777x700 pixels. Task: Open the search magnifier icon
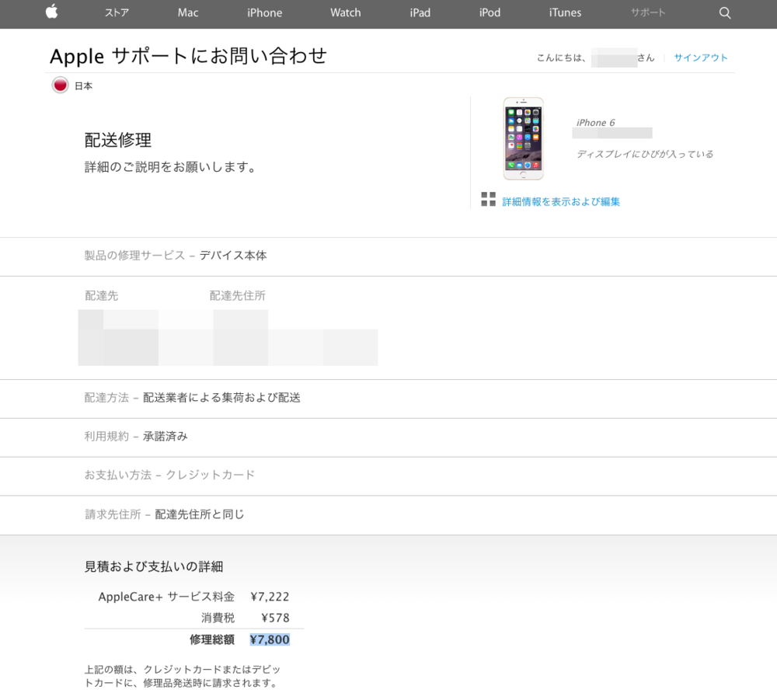tap(724, 13)
